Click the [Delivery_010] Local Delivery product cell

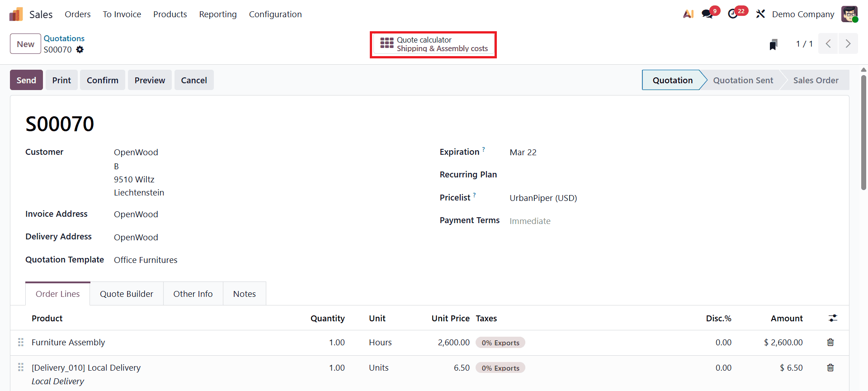pos(86,367)
